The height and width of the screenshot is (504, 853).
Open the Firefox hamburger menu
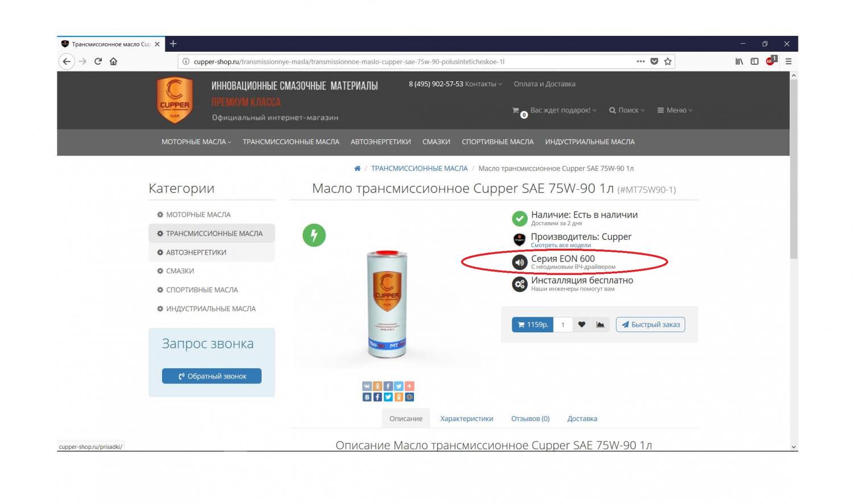coord(788,61)
